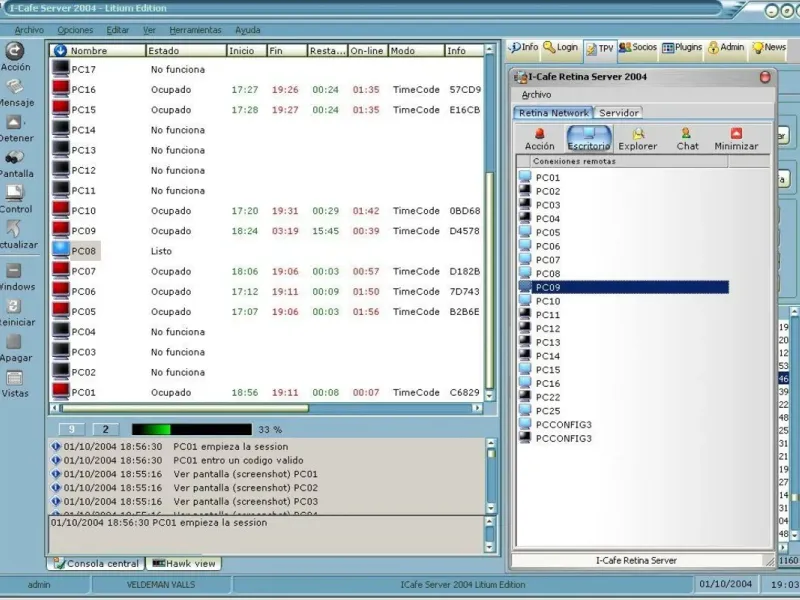Click the computer table's vertical scrollbar down arrow

[489, 395]
